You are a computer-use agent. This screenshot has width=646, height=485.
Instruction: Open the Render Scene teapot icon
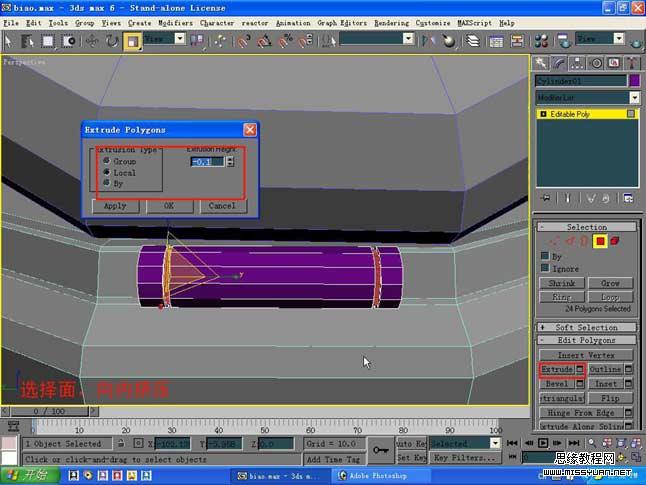(564, 40)
